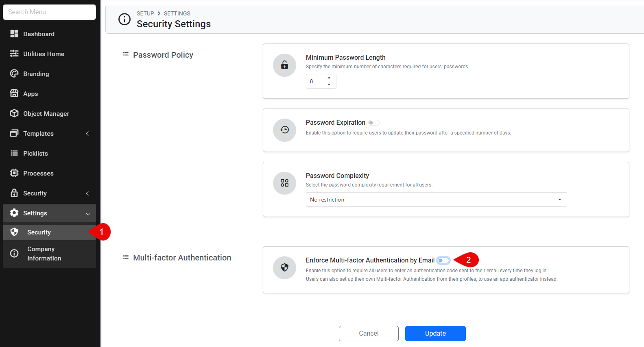
Task: Click the Picklists list icon
Action: coord(14,153)
